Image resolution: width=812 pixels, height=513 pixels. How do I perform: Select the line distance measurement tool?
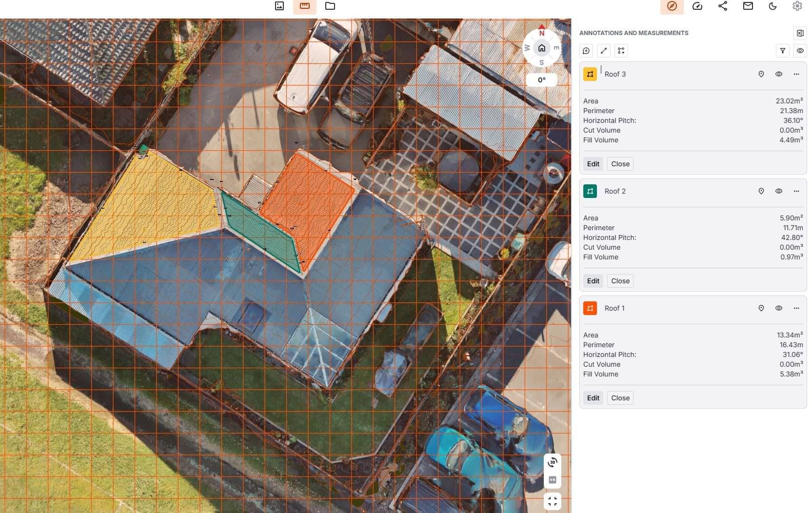tap(604, 51)
